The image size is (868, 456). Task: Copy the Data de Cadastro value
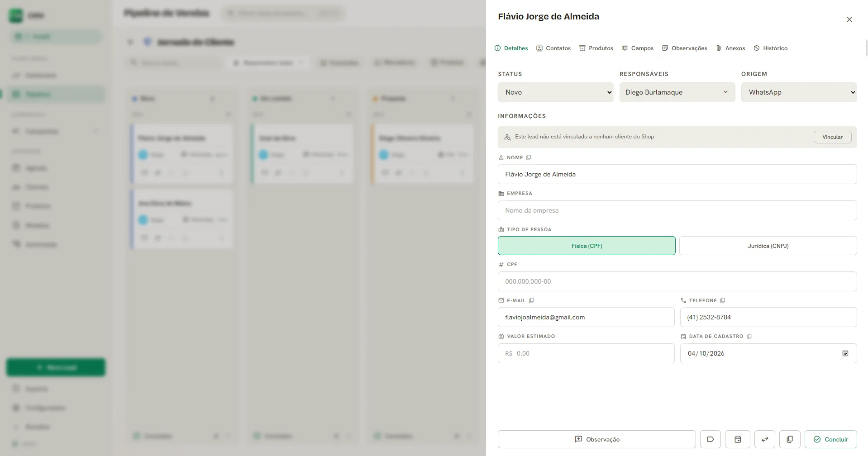coord(749,336)
